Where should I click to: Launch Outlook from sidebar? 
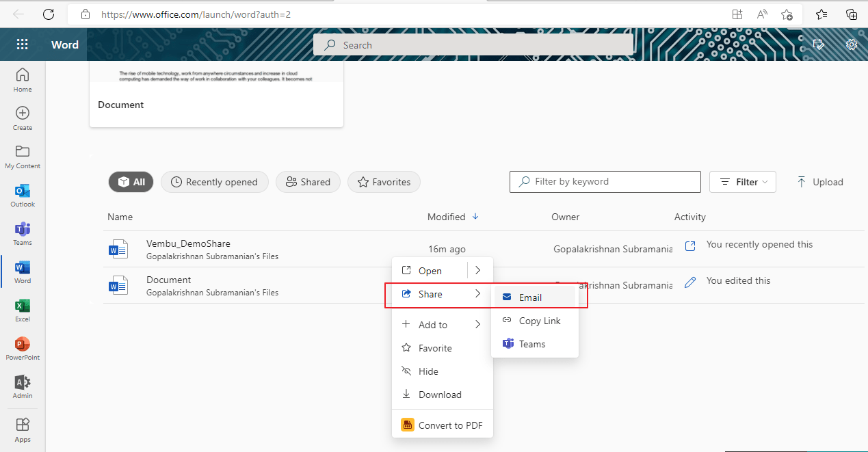tap(23, 195)
